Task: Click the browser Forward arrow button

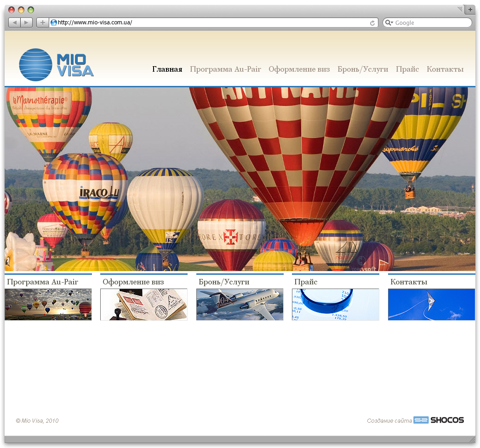Action: 26,23
